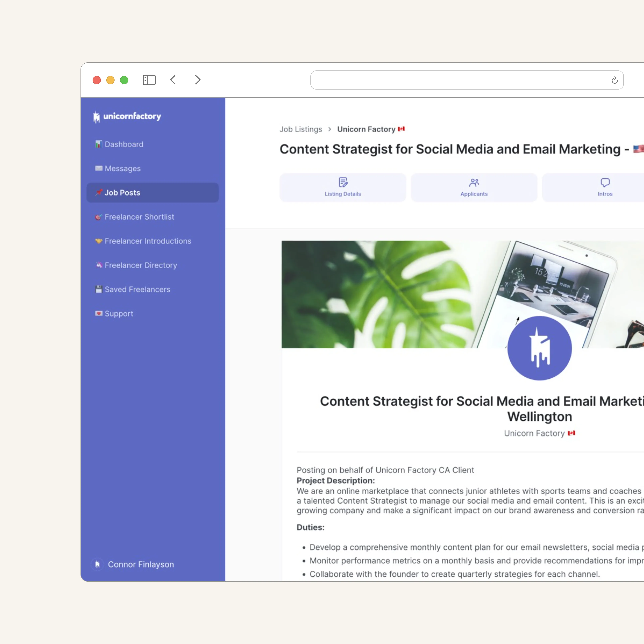This screenshot has height=644, width=644.
Task: Click the Support heart envelope icon
Action: [x=99, y=313]
